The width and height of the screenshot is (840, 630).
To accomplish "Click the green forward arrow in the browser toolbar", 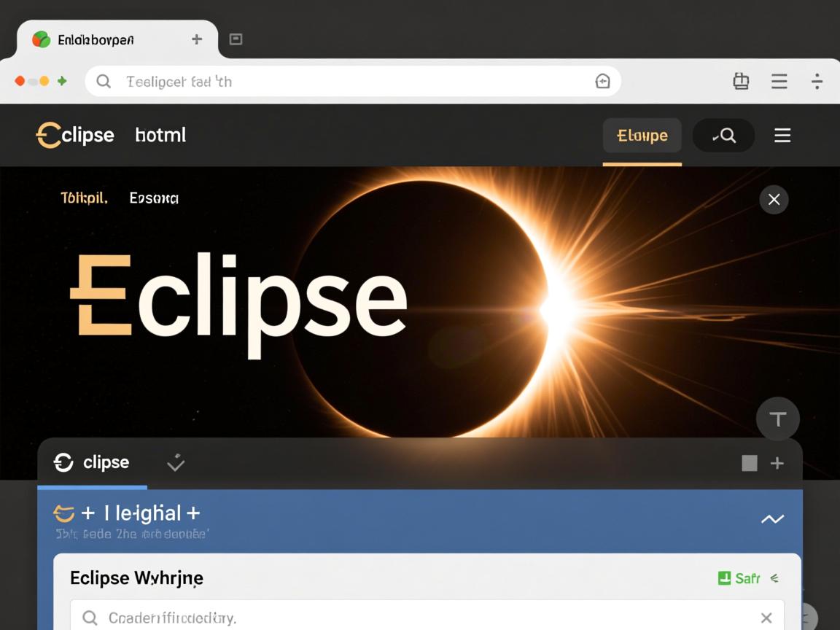I will tap(63, 81).
